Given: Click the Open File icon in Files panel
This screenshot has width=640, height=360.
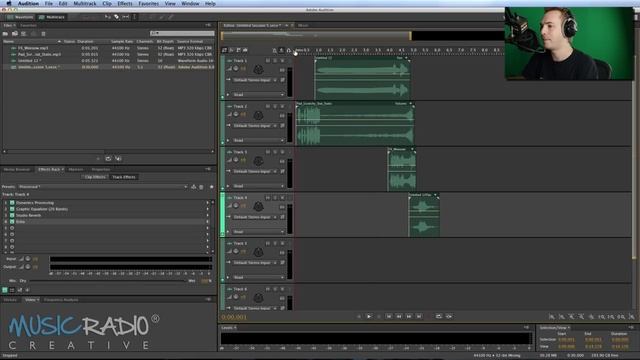Looking at the screenshot, I should 6,33.
